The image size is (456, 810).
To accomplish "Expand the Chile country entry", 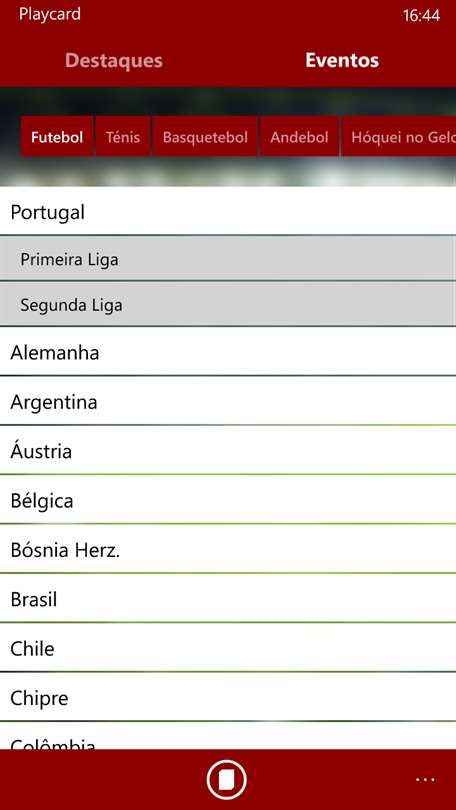I will pyautogui.click(x=228, y=648).
